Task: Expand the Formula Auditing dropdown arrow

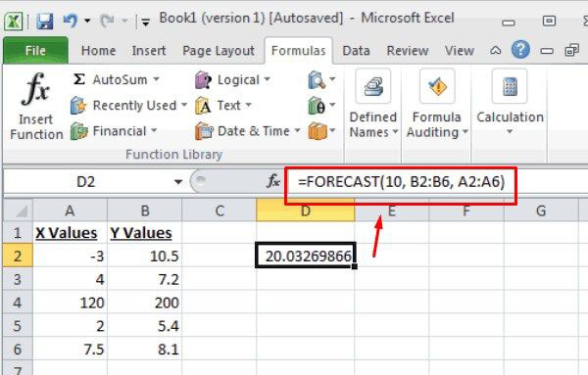Action: [x=465, y=132]
